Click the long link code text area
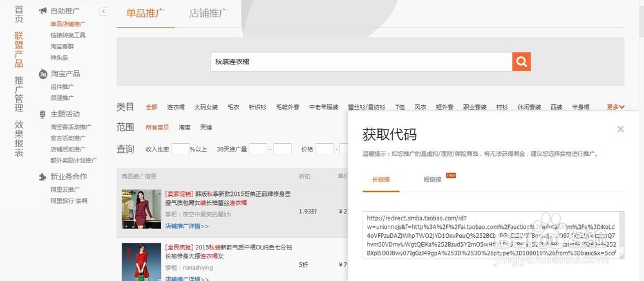This screenshot has height=281, width=644. tap(493, 235)
